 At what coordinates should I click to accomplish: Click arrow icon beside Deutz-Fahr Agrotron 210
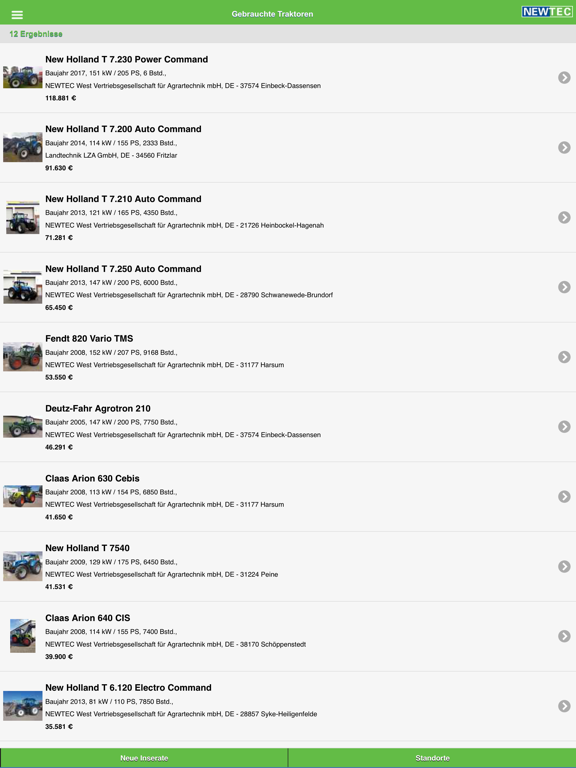[x=564, y=427]
